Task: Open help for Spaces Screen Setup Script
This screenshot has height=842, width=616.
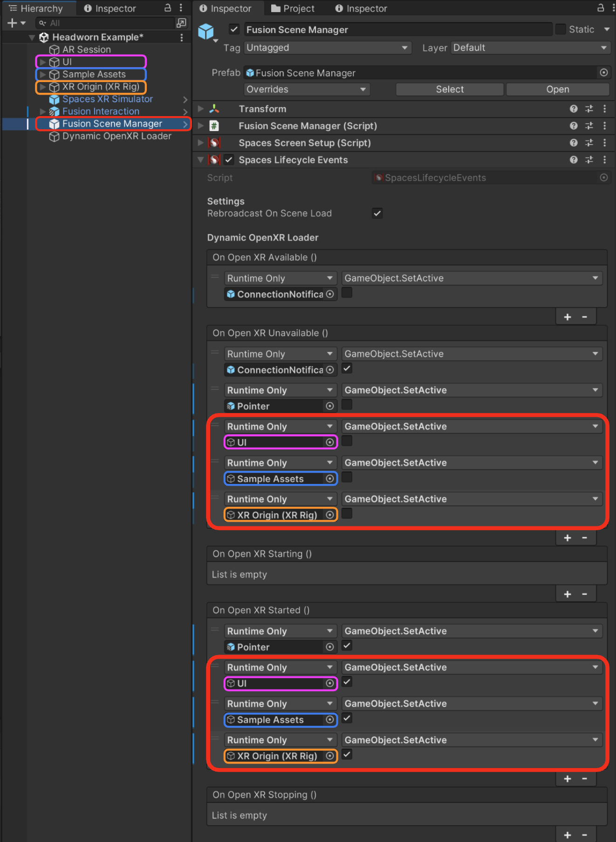Action: click(574, 143)
